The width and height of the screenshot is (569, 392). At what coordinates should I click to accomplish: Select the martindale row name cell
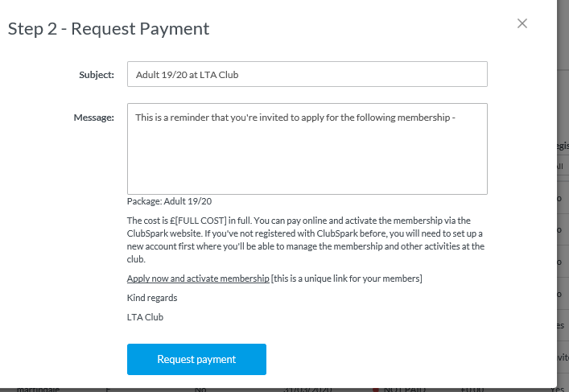click(40, 389)
